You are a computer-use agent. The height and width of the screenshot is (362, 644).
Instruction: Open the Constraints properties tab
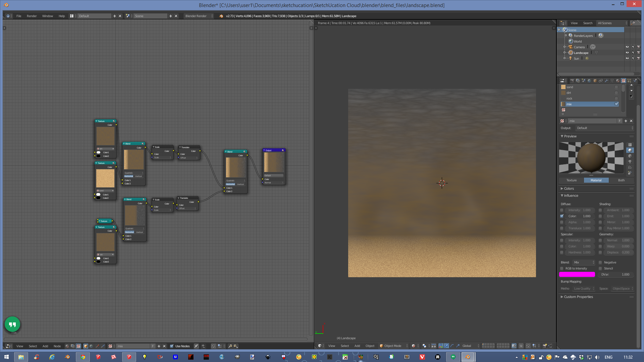click(600, 81)
